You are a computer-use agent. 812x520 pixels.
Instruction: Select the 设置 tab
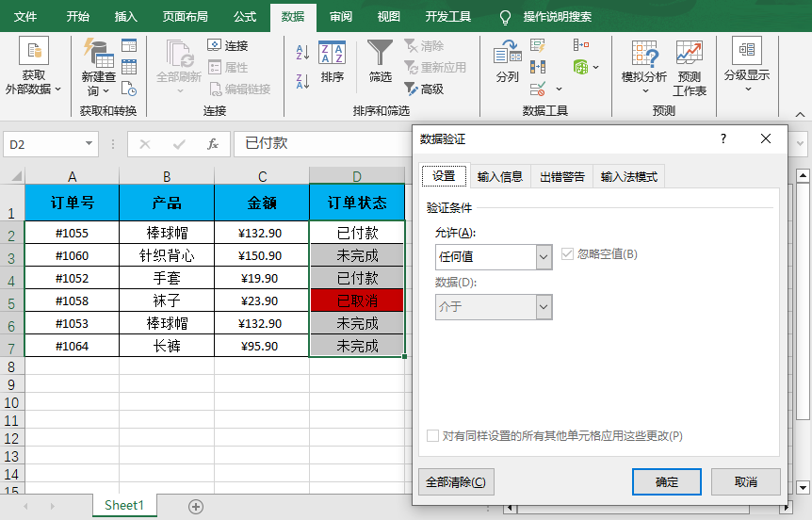coord(444,176)
